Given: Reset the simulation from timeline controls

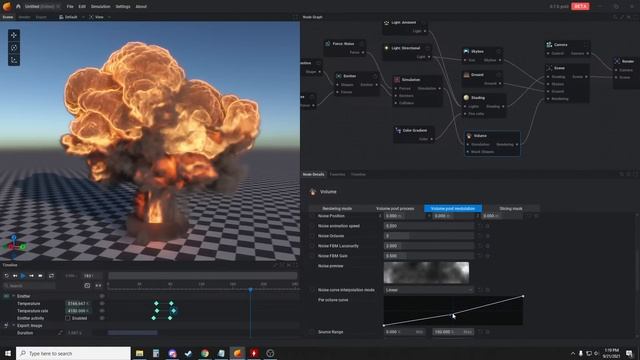Looking at the screenshot, I should (7, 276).
